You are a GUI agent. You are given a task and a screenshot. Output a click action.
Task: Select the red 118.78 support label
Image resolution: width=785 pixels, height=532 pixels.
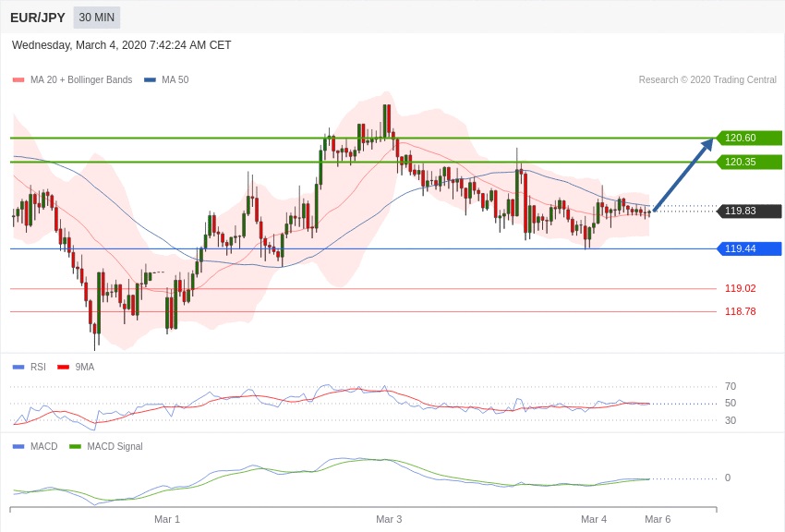point(740,311)
